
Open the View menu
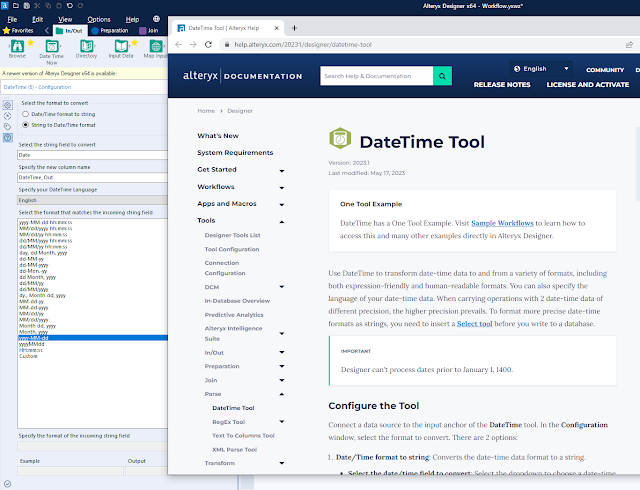coord(65,19)
